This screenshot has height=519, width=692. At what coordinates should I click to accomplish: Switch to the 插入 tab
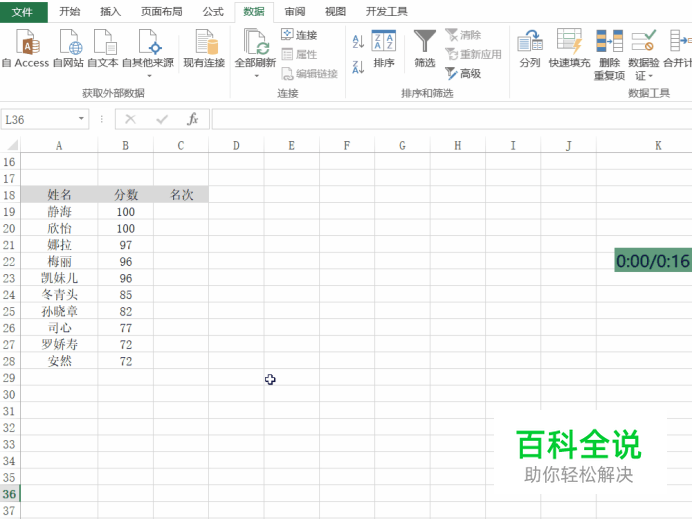pyautogui.click(x=110, y=11)
